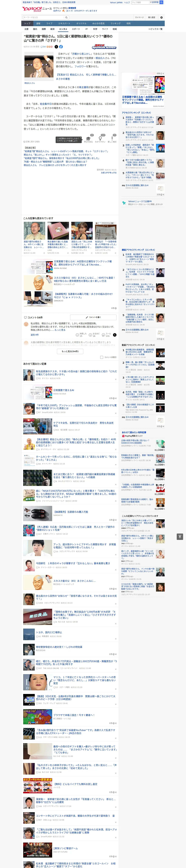Share first comment on X
Screen dimensions: 186x868
(114, 335)
